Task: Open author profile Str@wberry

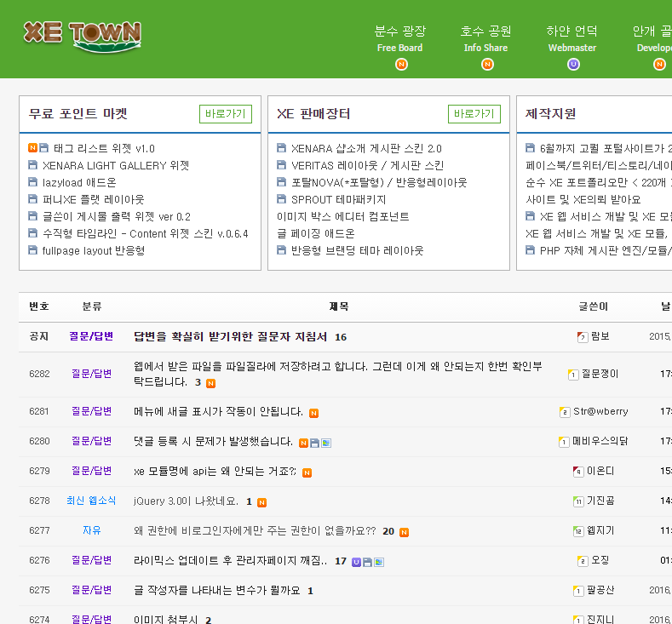Action: [600, 411]
